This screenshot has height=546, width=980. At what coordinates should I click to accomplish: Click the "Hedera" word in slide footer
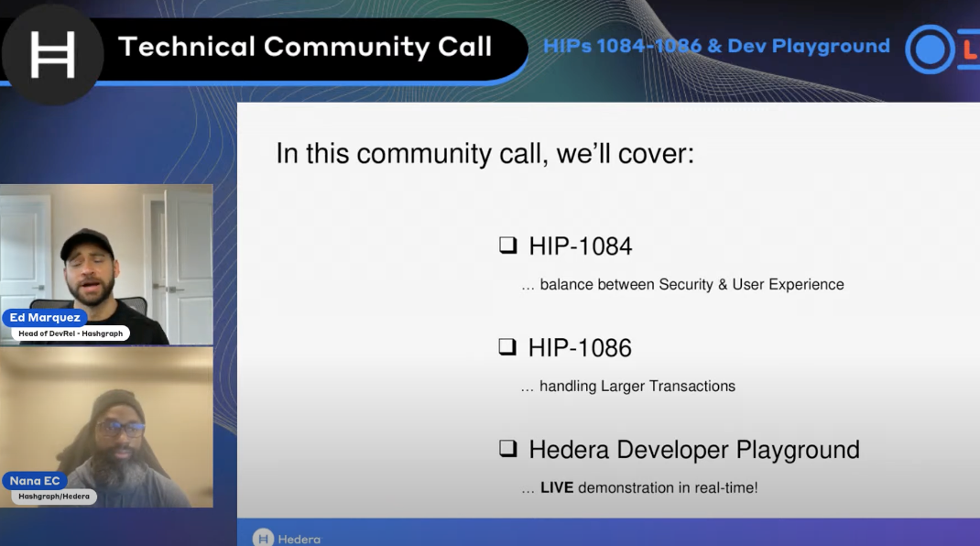pos(299,539)
